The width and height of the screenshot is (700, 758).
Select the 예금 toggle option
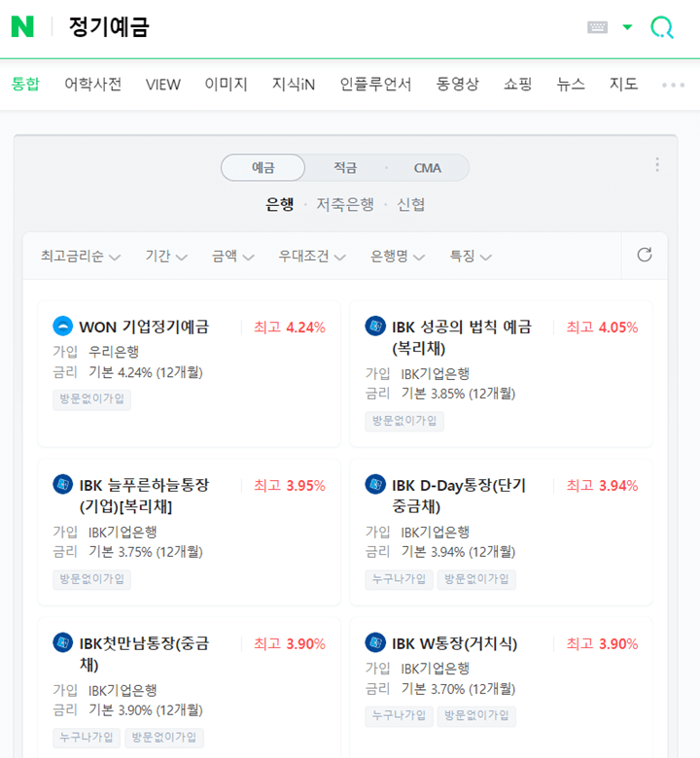(262, 168)
